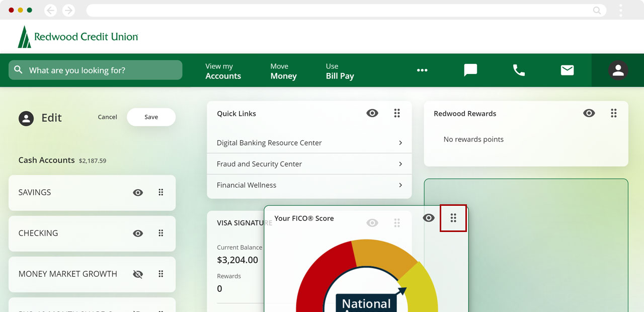Open the more options ellipsis menu
This screenshot has height=312, width=644.
pos(422,70)
